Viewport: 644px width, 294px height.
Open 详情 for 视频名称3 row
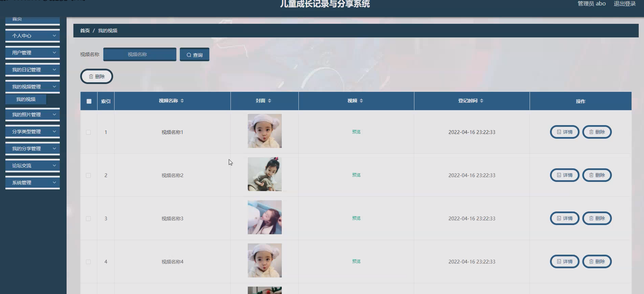(565, 218)
